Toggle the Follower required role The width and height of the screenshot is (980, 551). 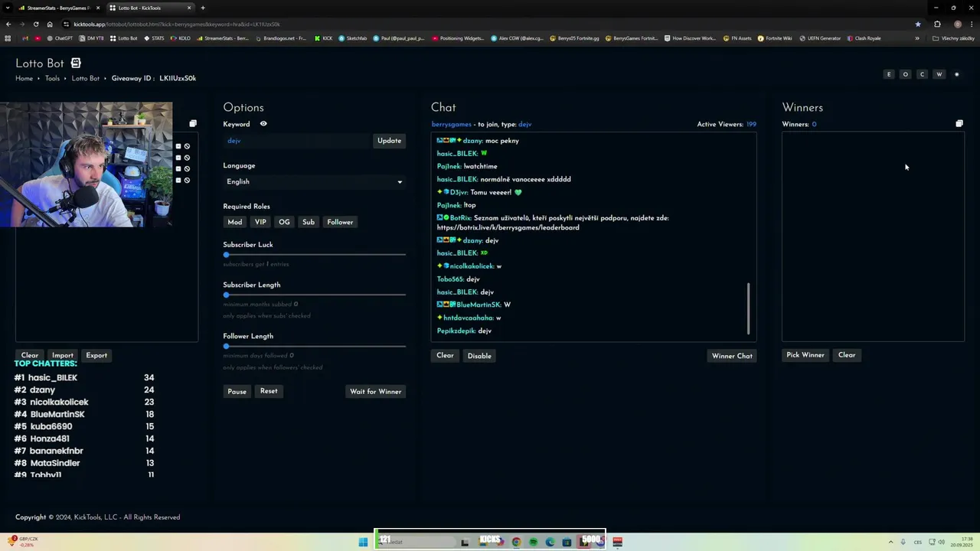pos(340,222)
